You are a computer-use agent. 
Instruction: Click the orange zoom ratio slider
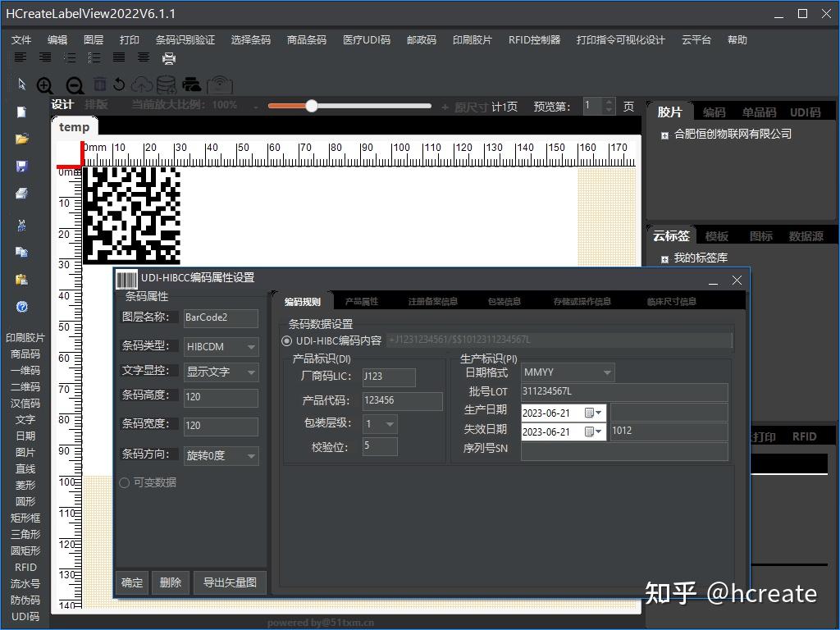(312, 105)
